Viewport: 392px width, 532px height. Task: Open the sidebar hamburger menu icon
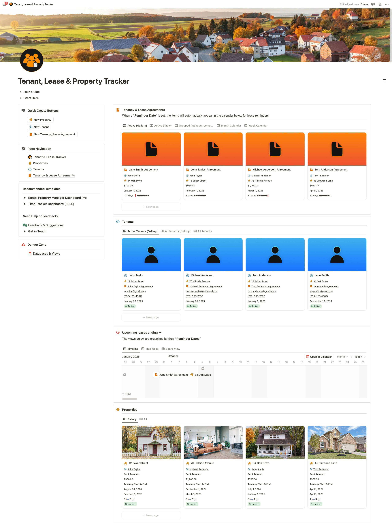4,4
